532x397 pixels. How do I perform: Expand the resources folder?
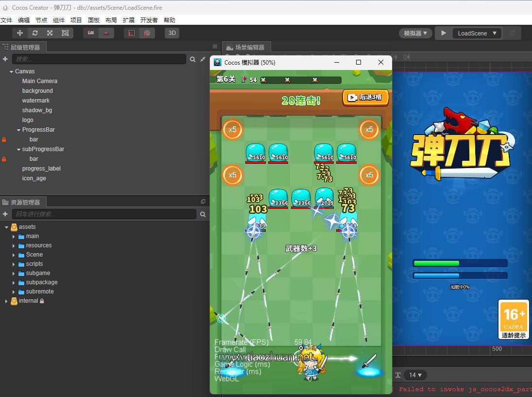(14, 245)
